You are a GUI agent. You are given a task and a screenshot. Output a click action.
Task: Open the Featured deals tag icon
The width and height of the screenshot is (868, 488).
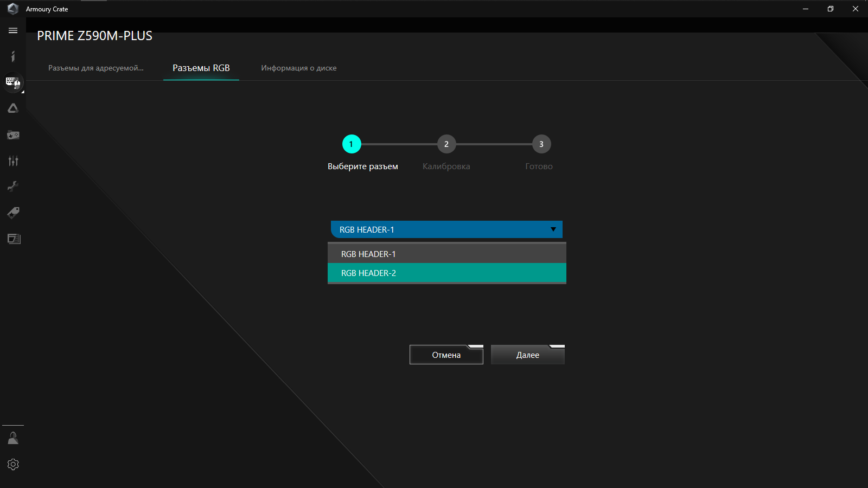pyautogui.click(x=13, y=213)
